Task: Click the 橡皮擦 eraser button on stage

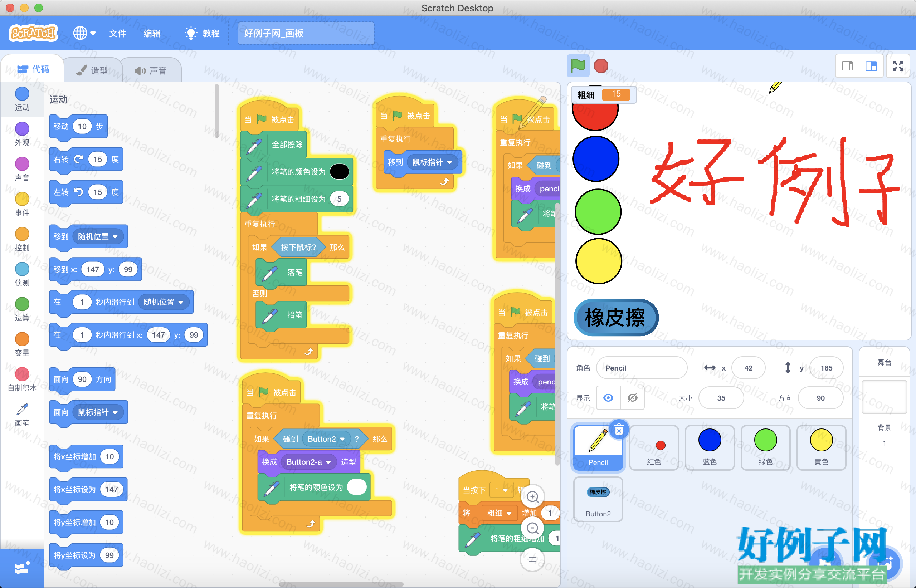Action: pyautogui.click(x=616, y=317)
